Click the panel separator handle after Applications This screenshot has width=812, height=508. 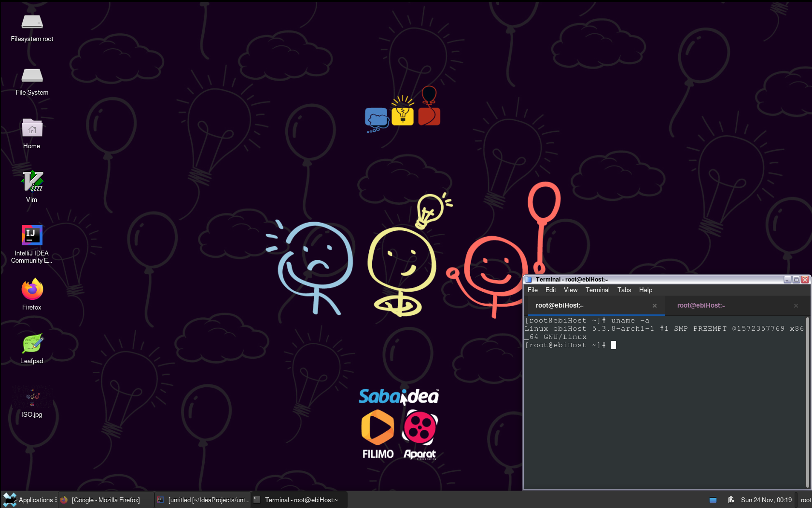pos(56,500)
